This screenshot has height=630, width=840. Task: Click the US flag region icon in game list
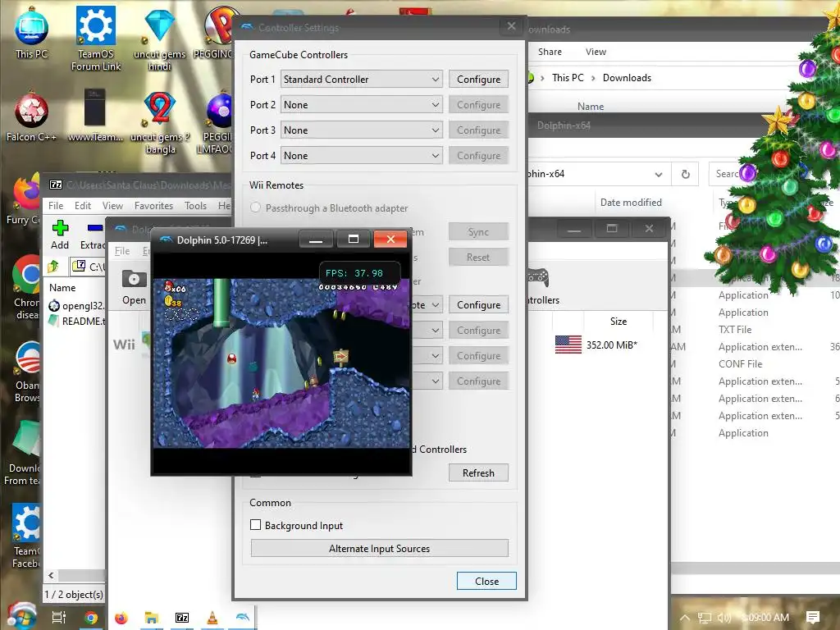click(568, 345)
